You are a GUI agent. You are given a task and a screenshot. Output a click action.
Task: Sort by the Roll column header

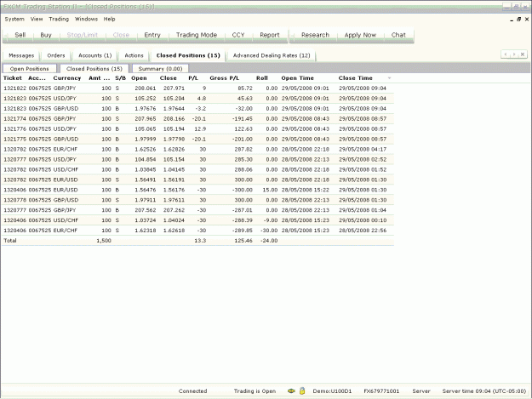262,78
